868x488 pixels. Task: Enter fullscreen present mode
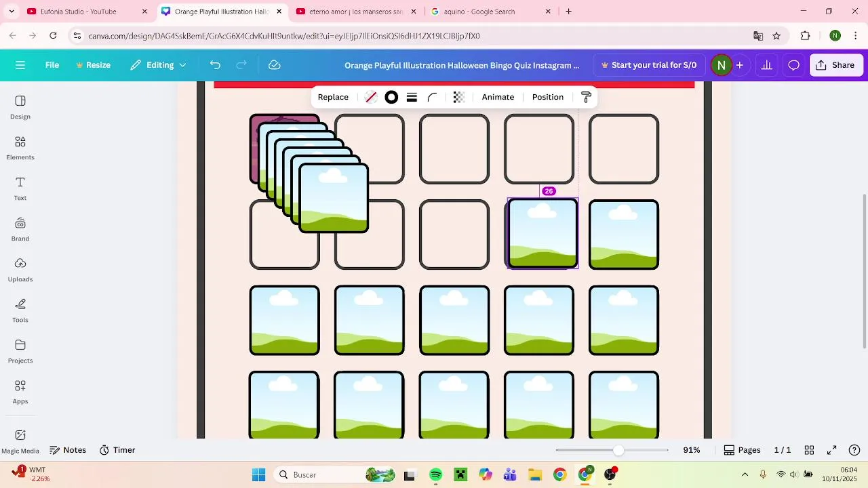pos(832,450)
